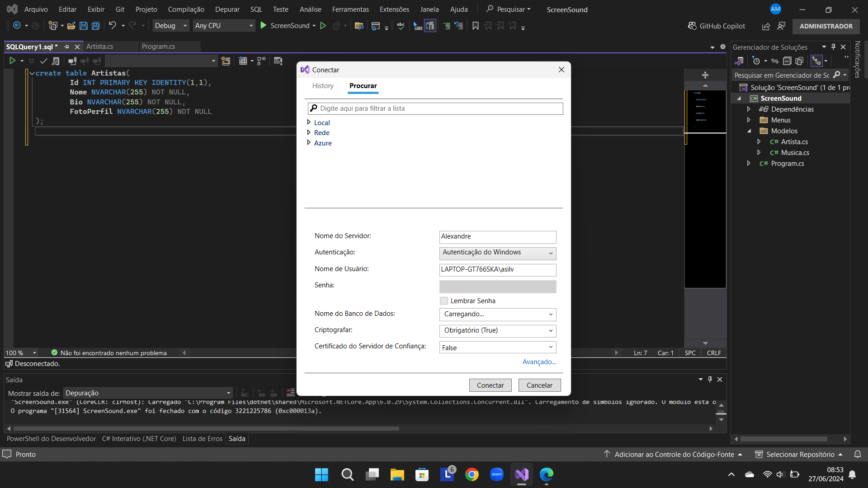Open the Certificado do Servidor de Confiança dropdown

coord(498,347)
